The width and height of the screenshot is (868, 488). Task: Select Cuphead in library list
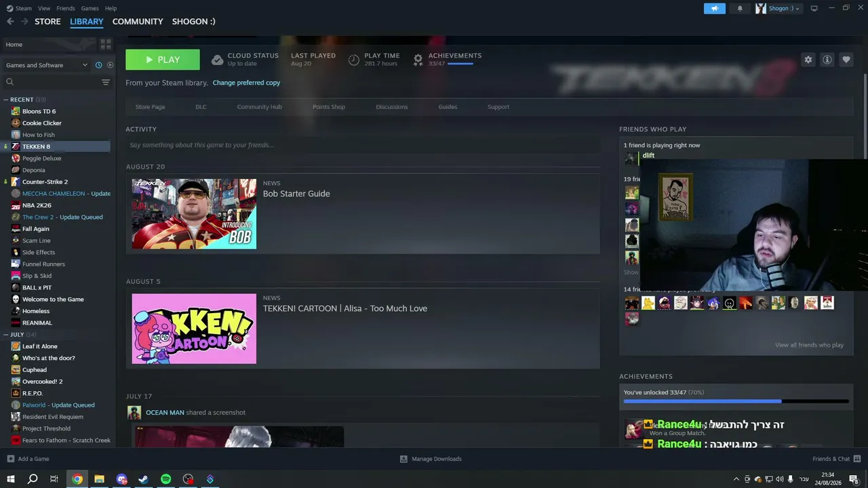35,370
